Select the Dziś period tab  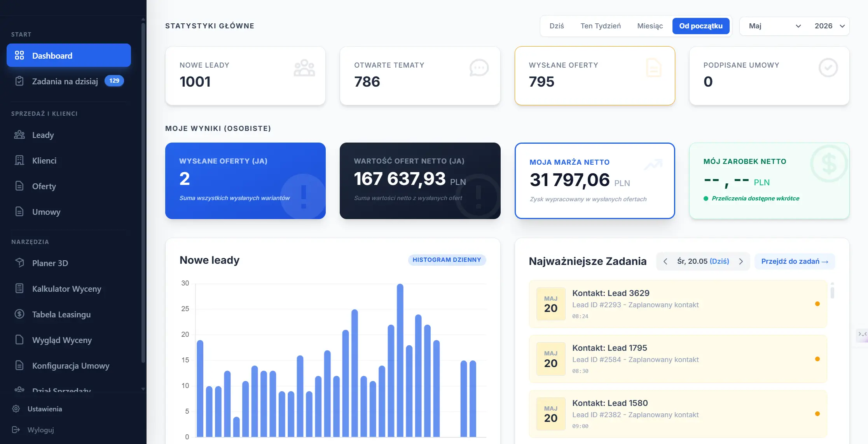557,26
